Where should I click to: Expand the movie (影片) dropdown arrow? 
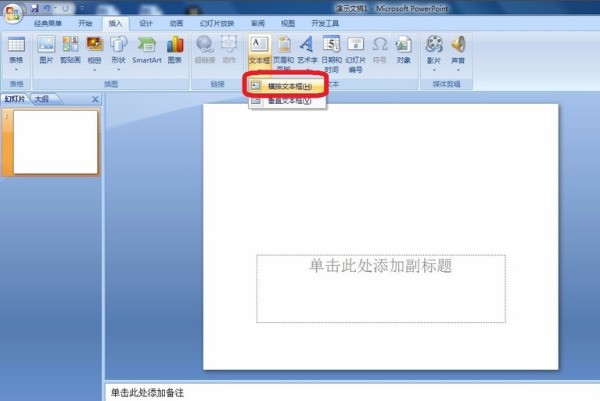[x=434, y=70]
